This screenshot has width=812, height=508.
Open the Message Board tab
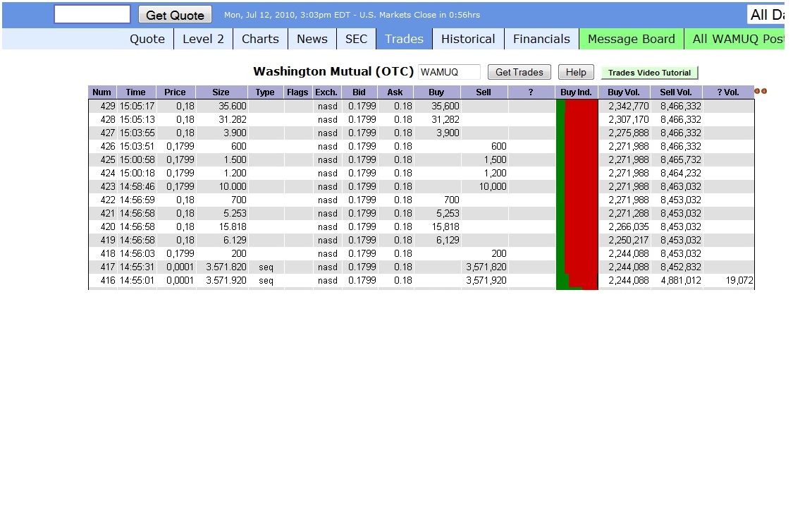(x=632, y=39)
